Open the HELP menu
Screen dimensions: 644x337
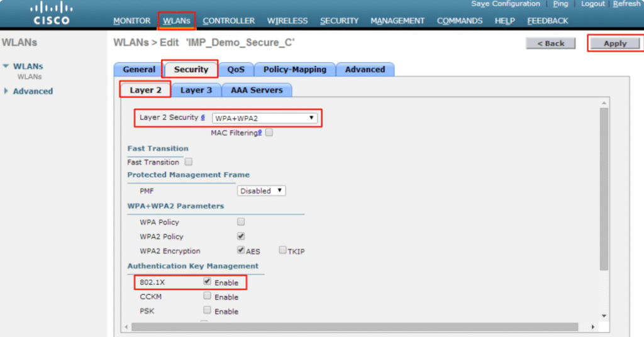(x=505, y=21)
